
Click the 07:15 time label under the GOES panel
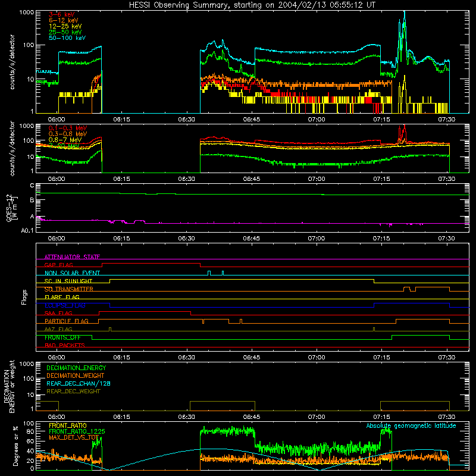[x=381, y=239]
